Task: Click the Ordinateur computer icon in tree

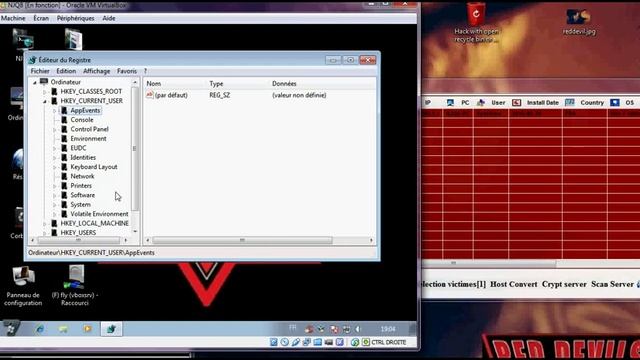Action: point(44,82)
